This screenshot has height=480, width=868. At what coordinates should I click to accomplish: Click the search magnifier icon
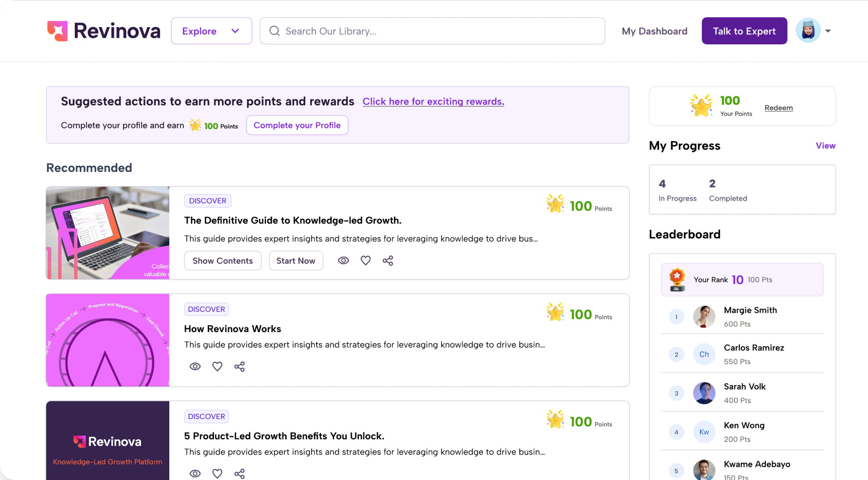274,31
